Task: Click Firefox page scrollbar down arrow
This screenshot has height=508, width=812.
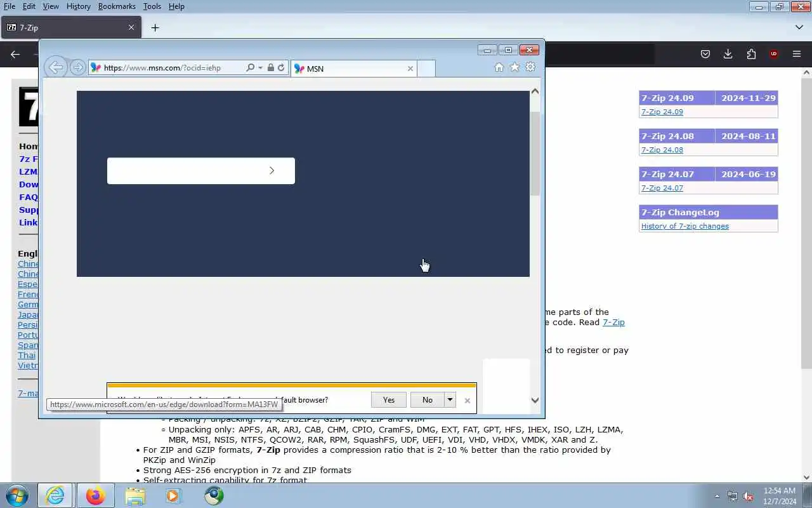Action: point(806,478)
